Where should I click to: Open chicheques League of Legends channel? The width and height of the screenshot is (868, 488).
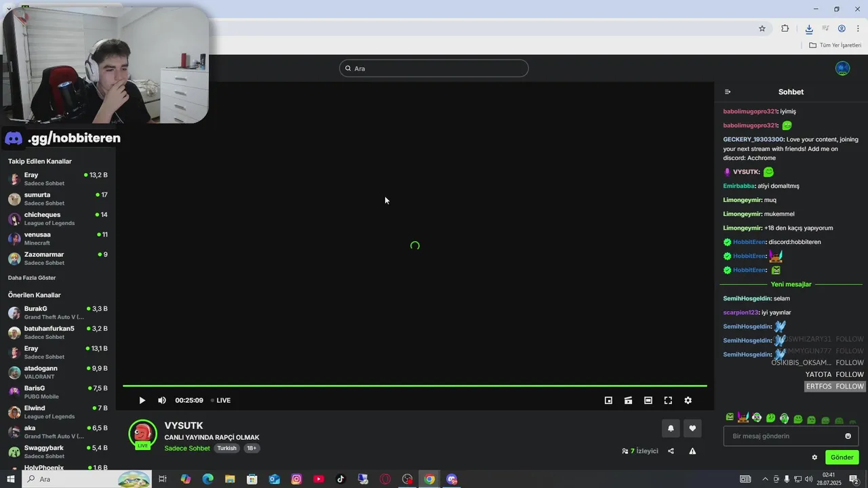click(x=58, y=218)
